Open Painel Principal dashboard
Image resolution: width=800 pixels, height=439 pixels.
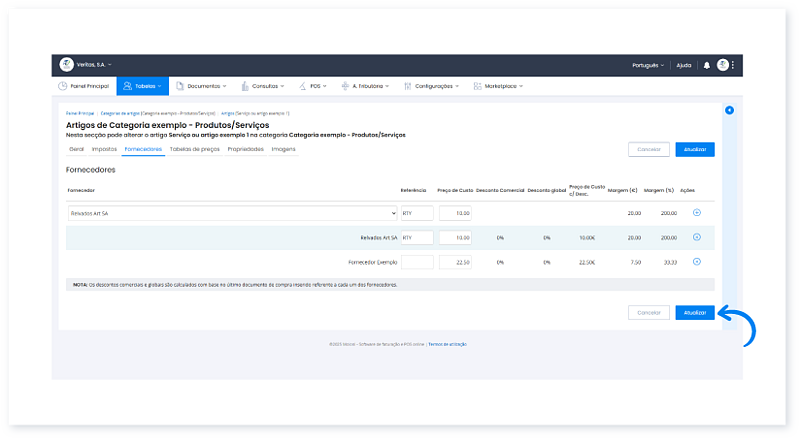pos(84,87)
